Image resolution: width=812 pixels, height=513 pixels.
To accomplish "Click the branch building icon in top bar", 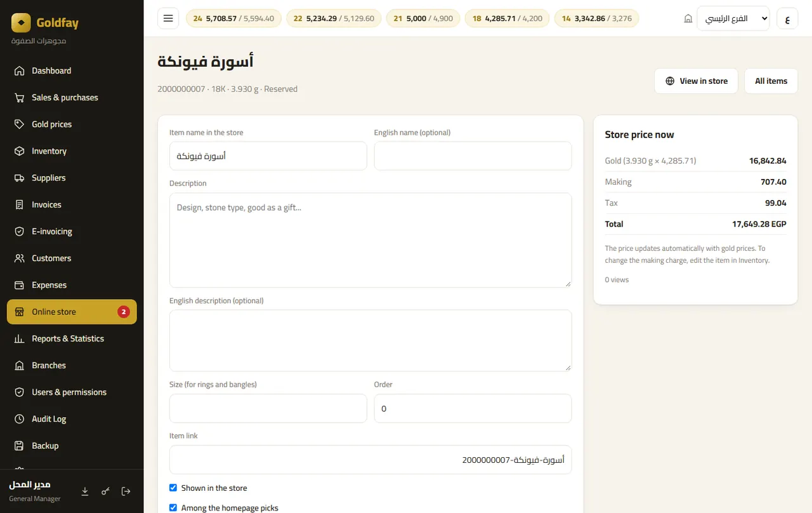I will click(688, 19).
